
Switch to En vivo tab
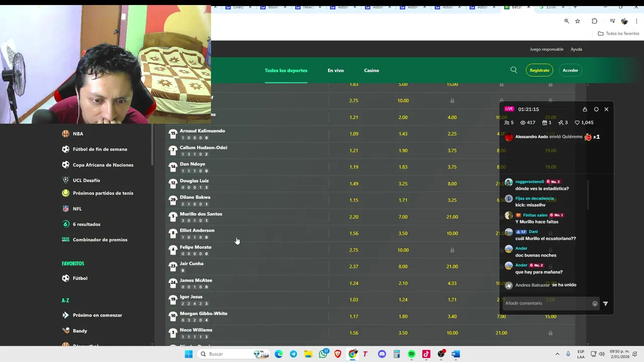coord(336,70)
